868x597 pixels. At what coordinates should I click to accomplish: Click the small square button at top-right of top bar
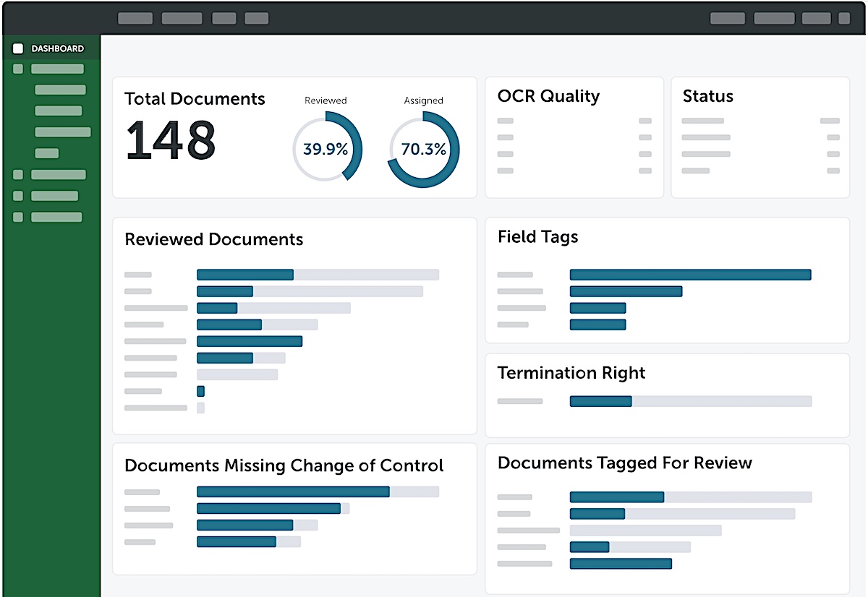tap(844, 18)
